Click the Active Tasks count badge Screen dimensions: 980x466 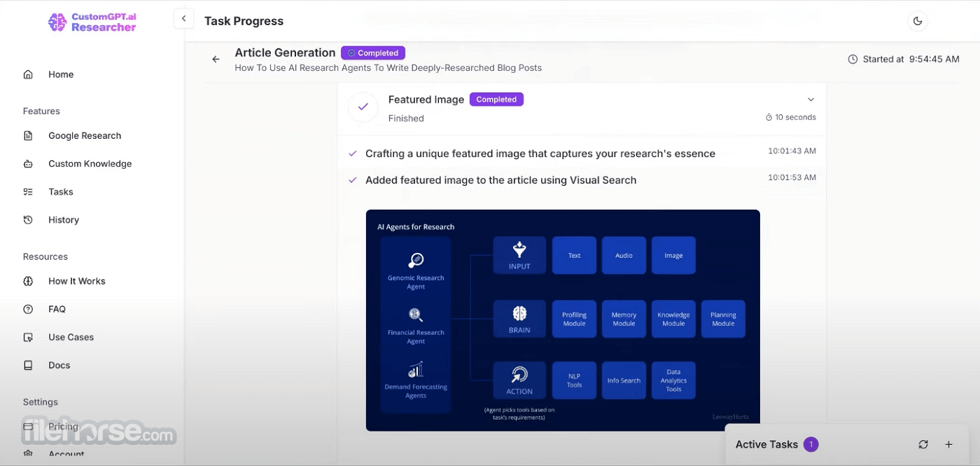811,444
